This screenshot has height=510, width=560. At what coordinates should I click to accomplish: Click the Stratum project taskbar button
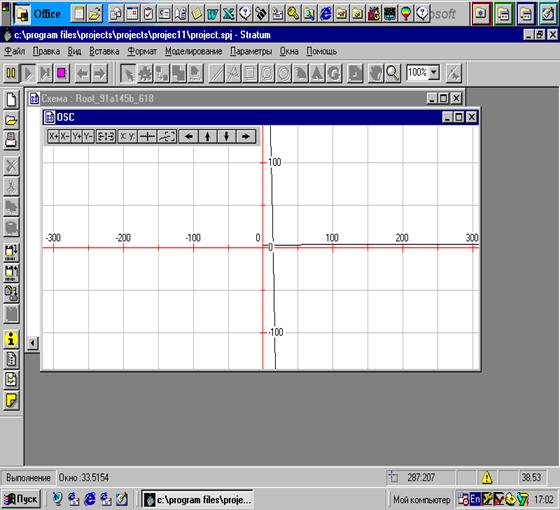click(x=198, y=499)
